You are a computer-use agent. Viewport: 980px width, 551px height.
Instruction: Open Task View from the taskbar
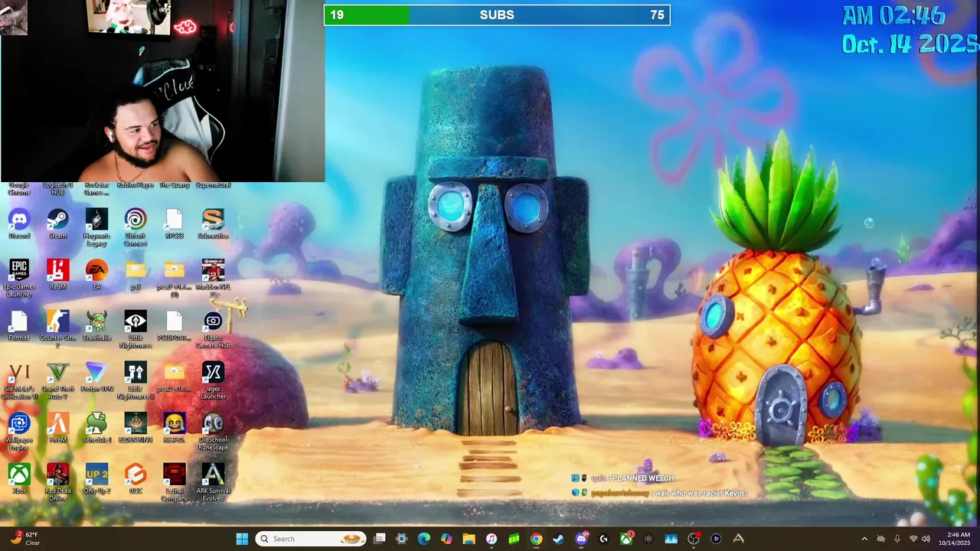(379, 539)
